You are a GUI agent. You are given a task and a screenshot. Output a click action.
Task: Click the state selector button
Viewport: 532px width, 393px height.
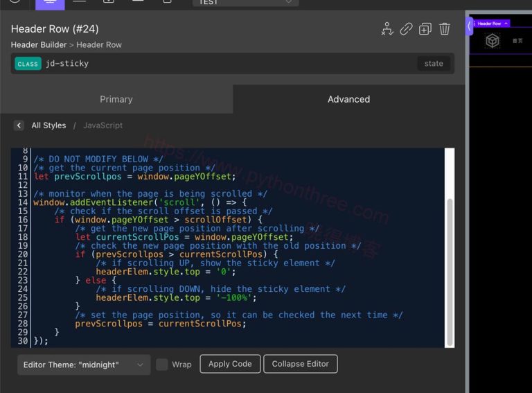[x=434, y=64]
